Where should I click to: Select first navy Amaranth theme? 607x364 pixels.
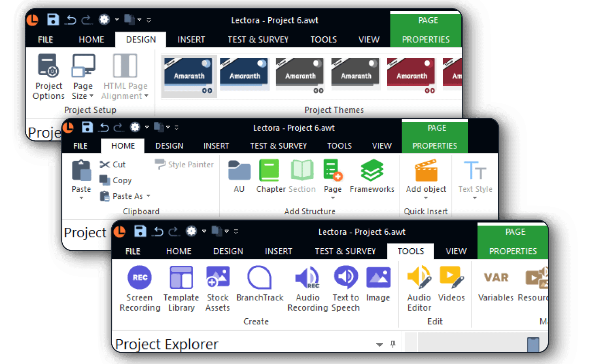[x=189, y=76]
